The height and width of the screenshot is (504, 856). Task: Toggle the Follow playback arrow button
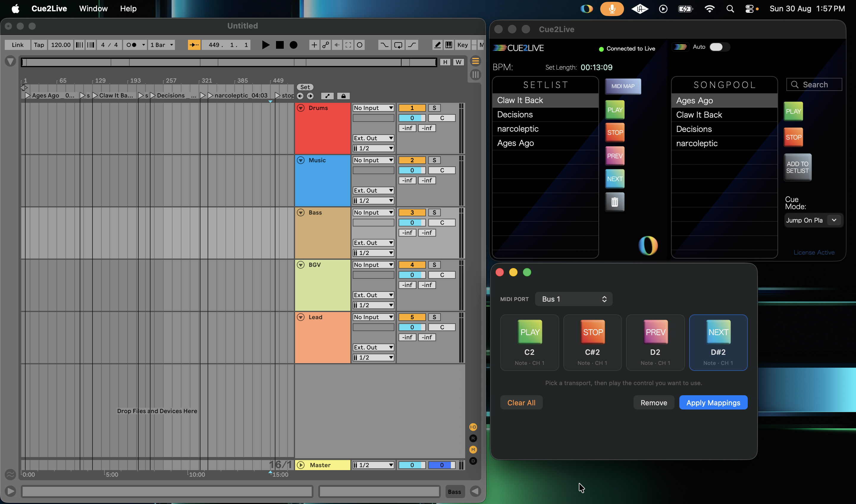pos(194,45)
